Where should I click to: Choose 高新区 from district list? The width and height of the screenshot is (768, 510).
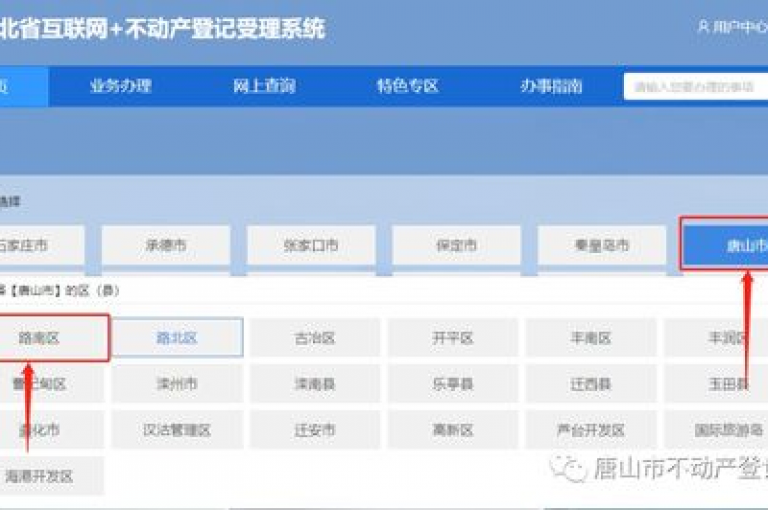tap(453, 430)
